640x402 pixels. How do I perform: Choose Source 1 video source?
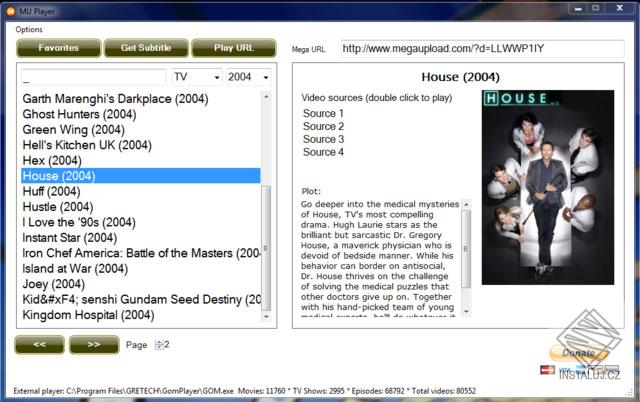click(x=323, y=113)
